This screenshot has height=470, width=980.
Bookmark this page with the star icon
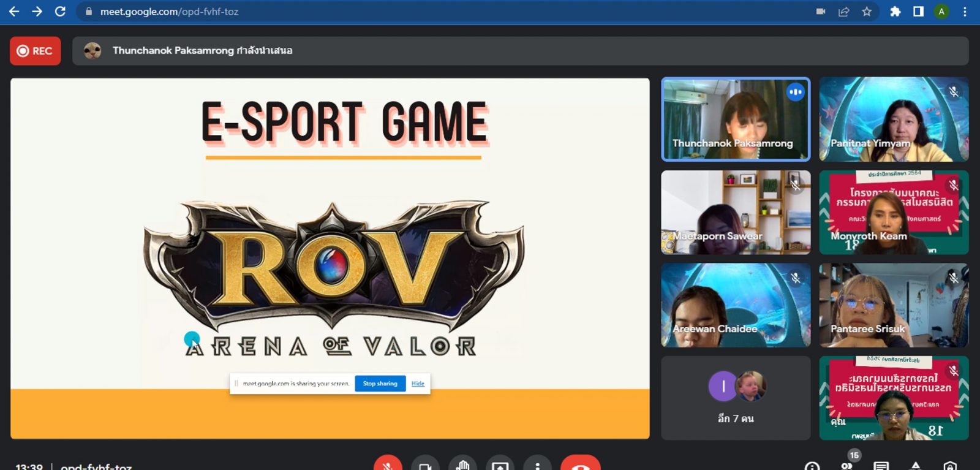tap(867, 12)
